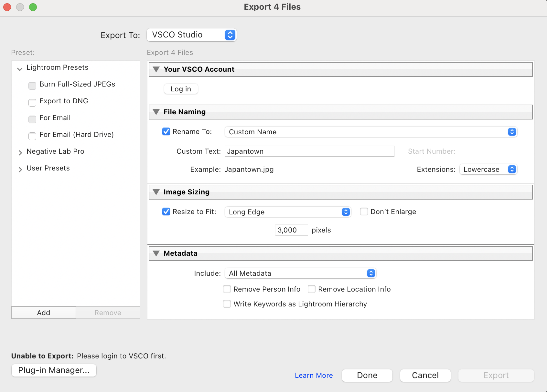Open the Long Edge resize dropdown
The width and height of the screenshot is (547, 392).
click(x=287, y=212)
